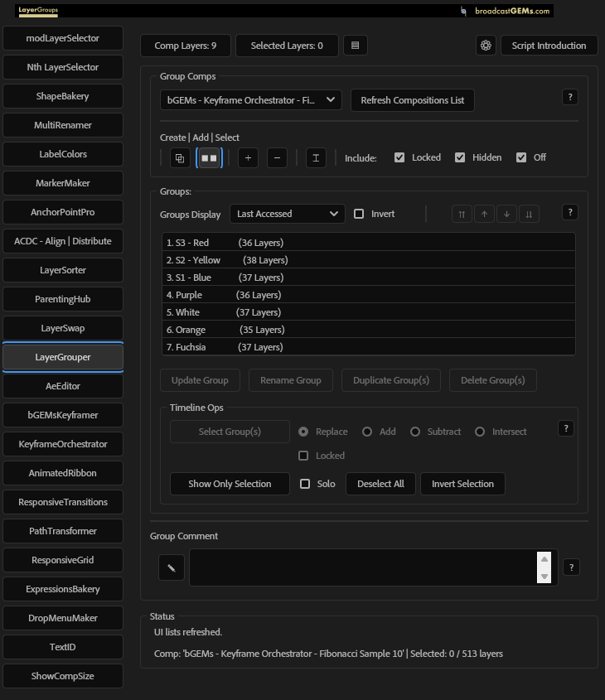The height and width of the screenshot is (700, 605).
Task: Select the S2 - Yellow group row
Action: pos(369,260)
